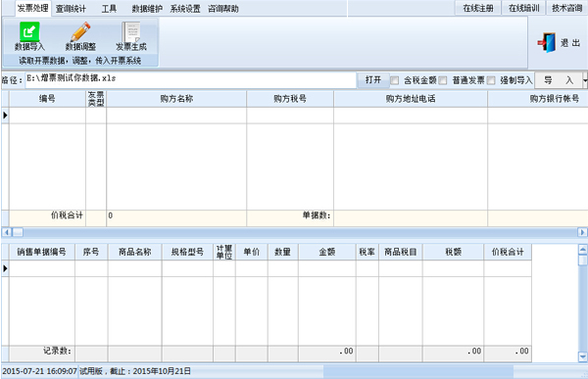The width and height of the screenshot is (588, 379).
Task: Click the 规格型号 column header
Action: 187,252
